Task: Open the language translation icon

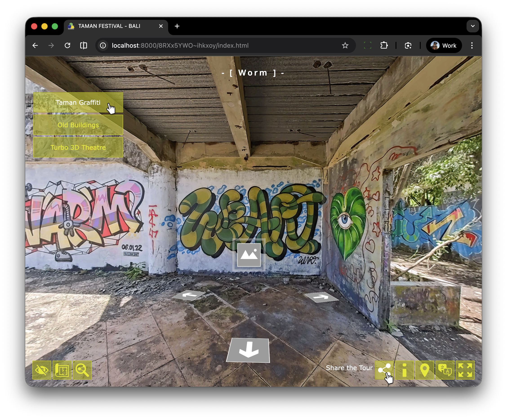Action: coord(445,370)
